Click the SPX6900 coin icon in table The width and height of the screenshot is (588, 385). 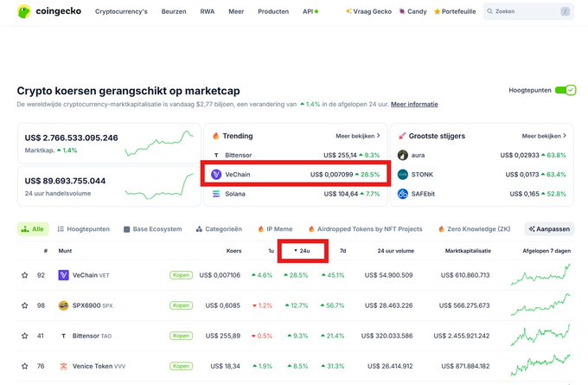(63, 305)
